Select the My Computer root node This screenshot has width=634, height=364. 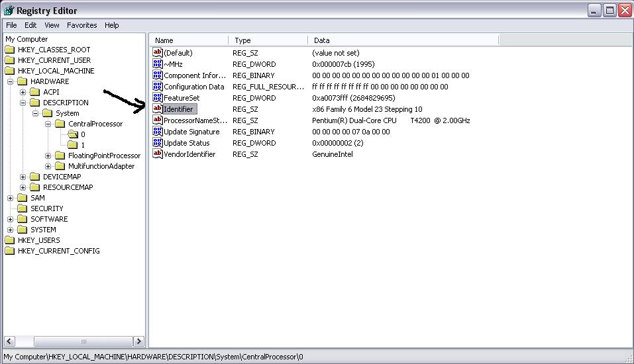26,39
